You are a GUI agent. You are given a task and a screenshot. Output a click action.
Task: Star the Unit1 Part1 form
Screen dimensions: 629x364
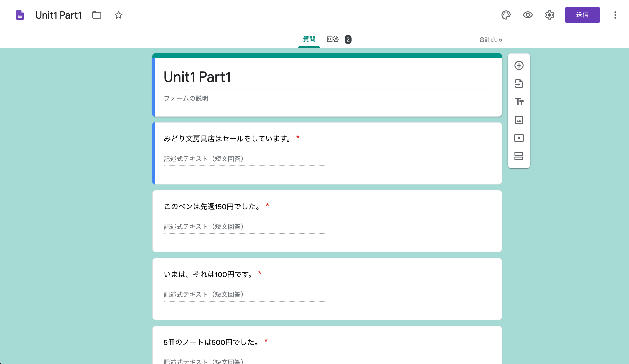[119, 15]
